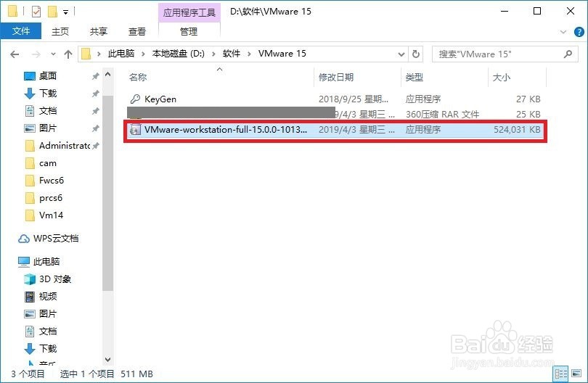588x383 pixels.
Task: Open quick access toolbar customize dropdown
Action: pos(65,12)
